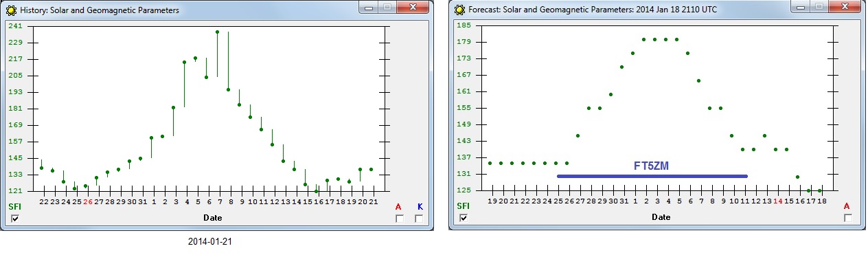Uncheck the SFI checkbox in Forecast window

pyautogui.click(x=464, y=218)
